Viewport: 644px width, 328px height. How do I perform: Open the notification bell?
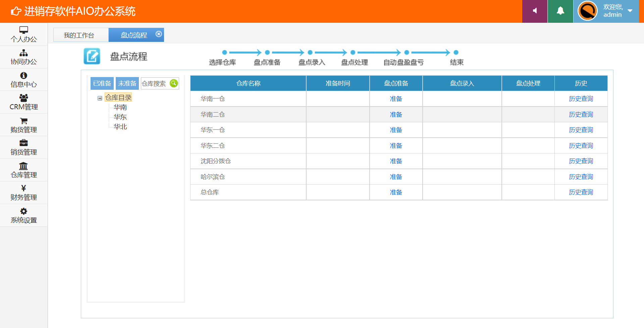point(560,11)
